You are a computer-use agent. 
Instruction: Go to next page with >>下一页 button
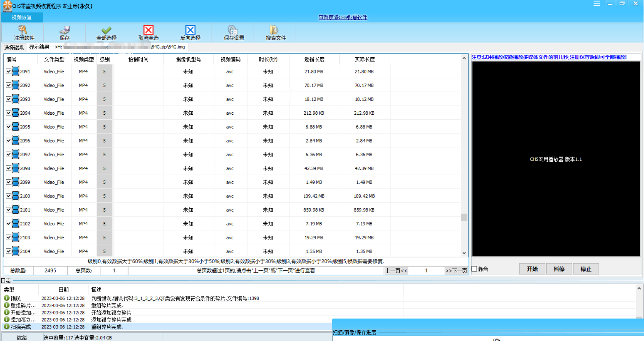(456, 271)
